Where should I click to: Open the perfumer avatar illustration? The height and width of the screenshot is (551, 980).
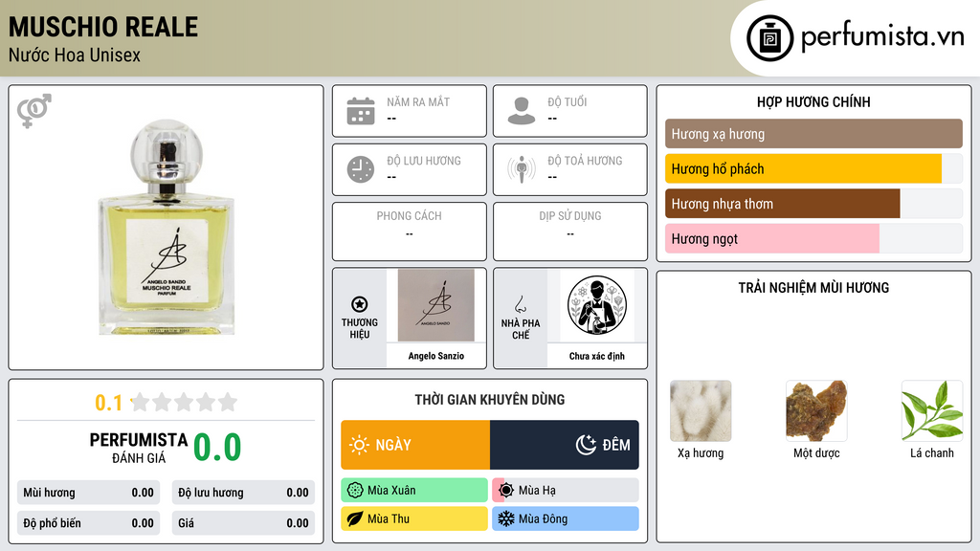pos(597,305)
